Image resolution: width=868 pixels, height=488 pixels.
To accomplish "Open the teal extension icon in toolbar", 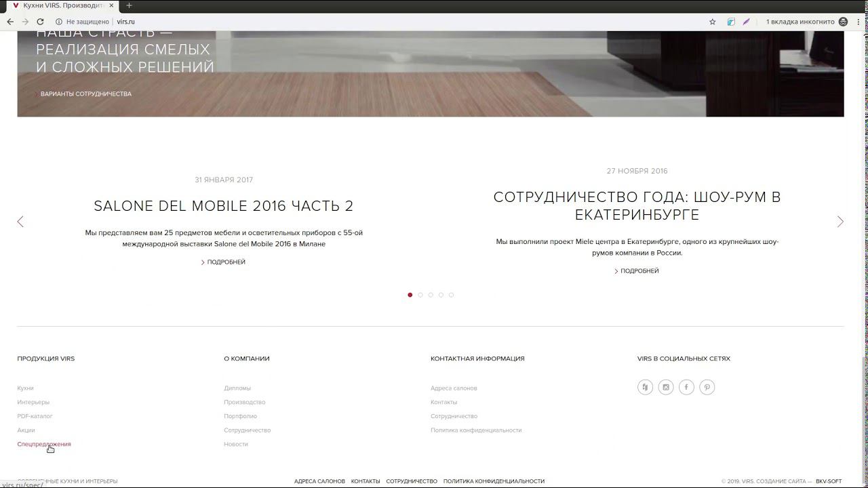I will (731, 22).
